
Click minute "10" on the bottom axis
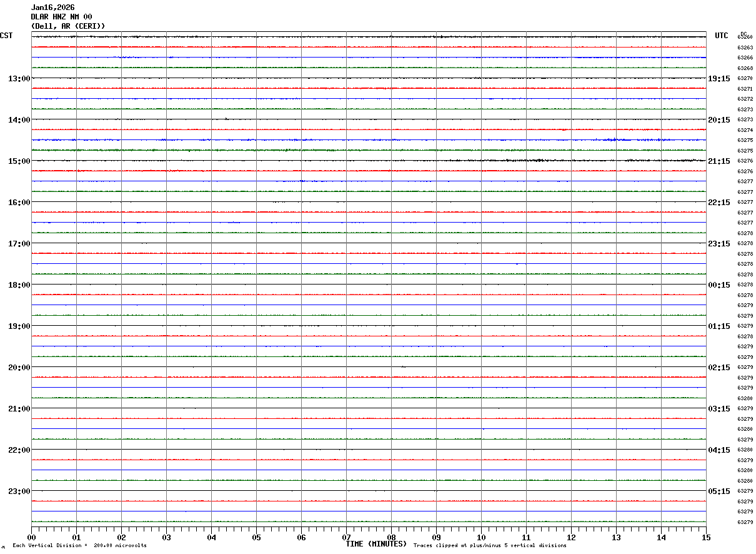click(x=481, y=537)
